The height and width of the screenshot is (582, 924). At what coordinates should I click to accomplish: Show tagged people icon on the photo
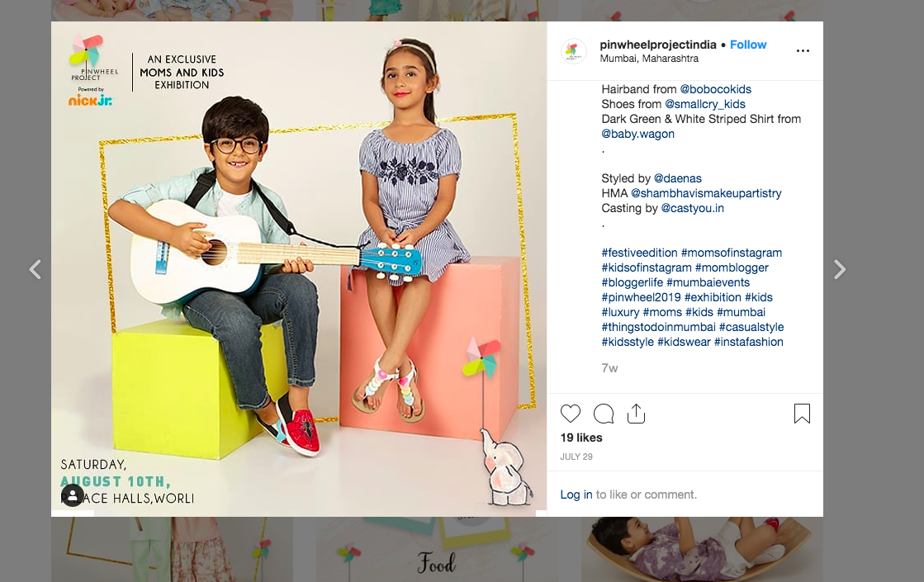click(x=73, y=494)
